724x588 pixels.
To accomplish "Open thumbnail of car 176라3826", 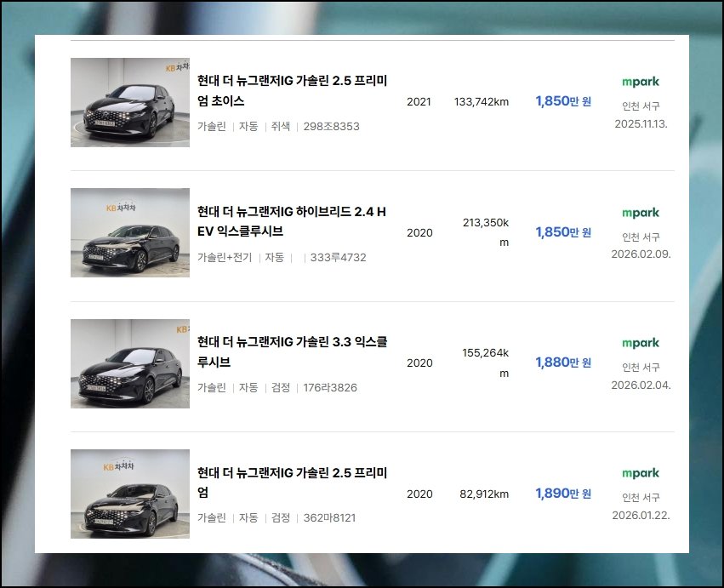I will pyautogui.click(x=130, y=363).
